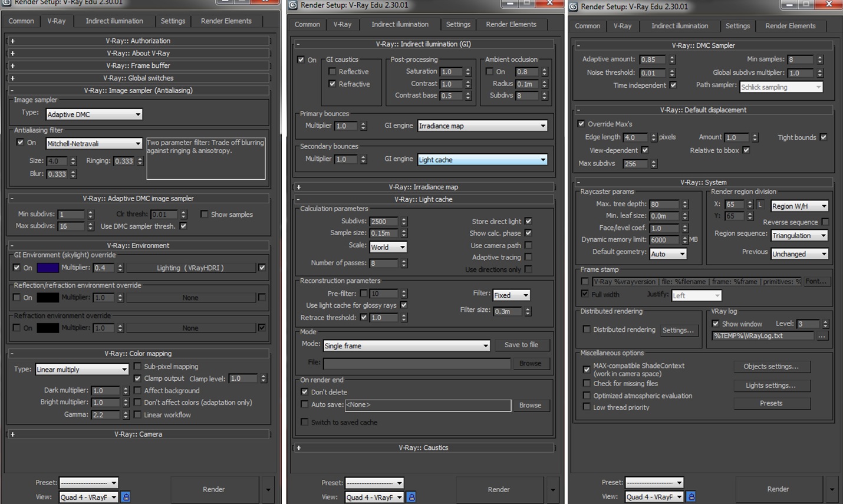The image size is (843, 504).
Task: Click the black Refraction environment override color swatch
Action: click(x=48, y=328)
